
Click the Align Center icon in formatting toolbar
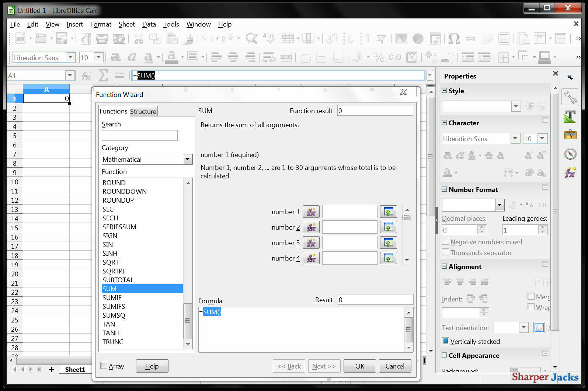click(x=233, y=57)
